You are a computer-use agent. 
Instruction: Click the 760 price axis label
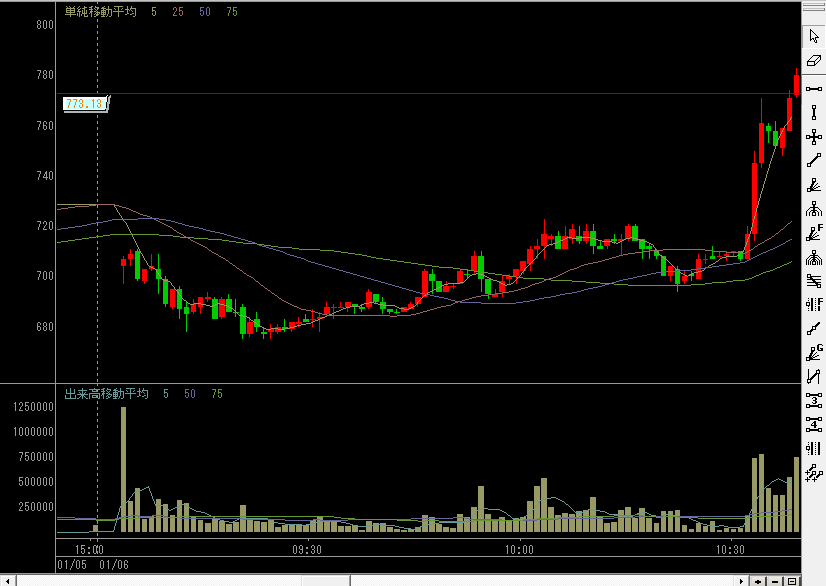45,125
